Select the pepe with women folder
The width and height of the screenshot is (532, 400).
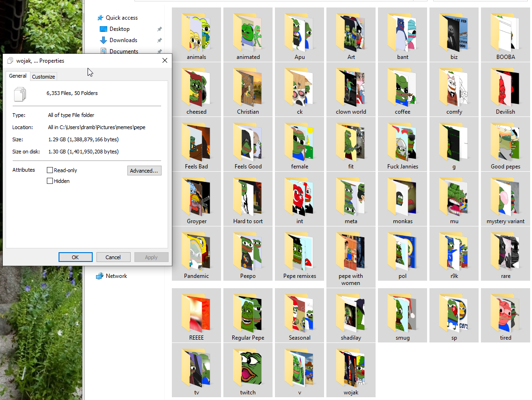[x=351, y=257]
